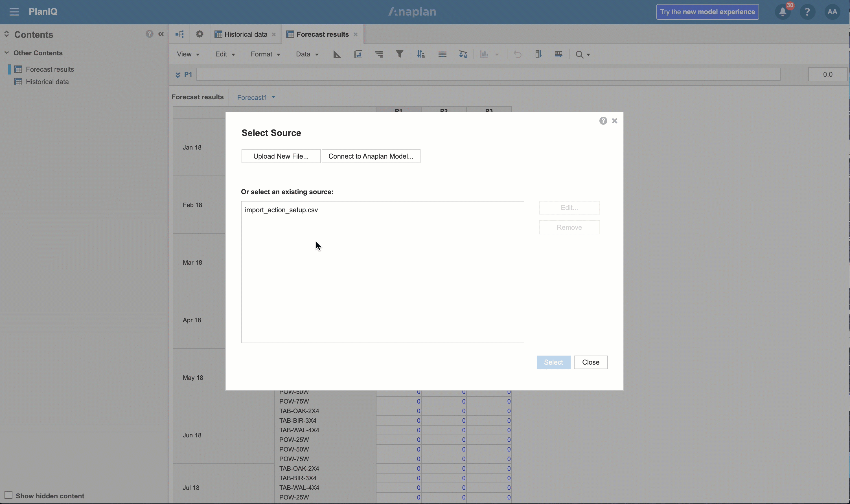Open Contents panel help icon
Image resolution: width=850 pixels, height=504 pixels.
coord(149,34)
